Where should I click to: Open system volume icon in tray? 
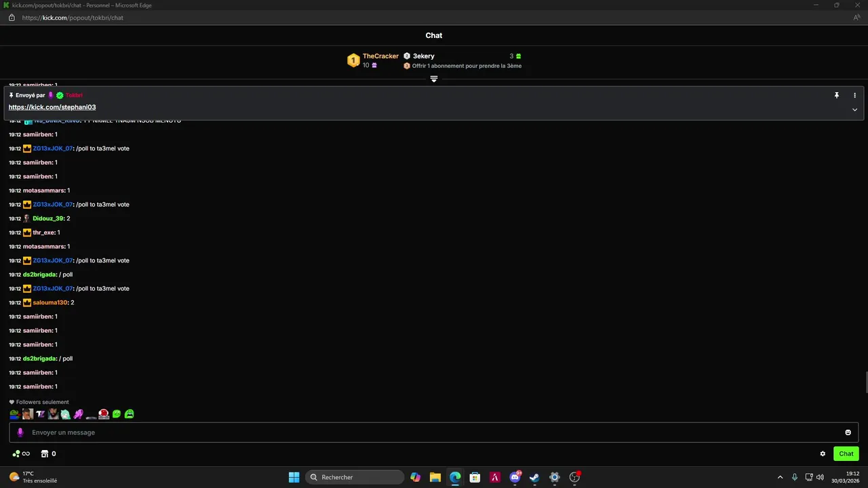point(821,477)
